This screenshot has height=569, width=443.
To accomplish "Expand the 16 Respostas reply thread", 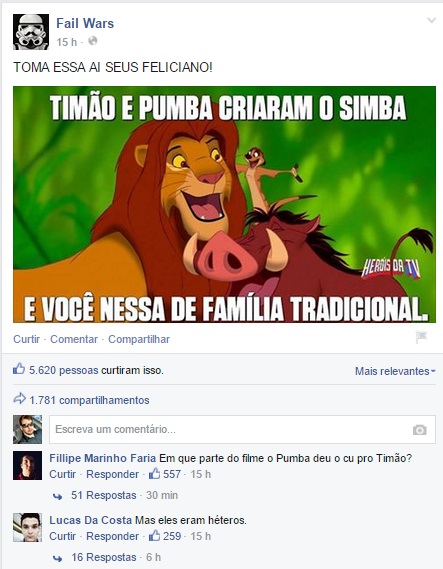I will pyautogui.click(x=104, y=557).
